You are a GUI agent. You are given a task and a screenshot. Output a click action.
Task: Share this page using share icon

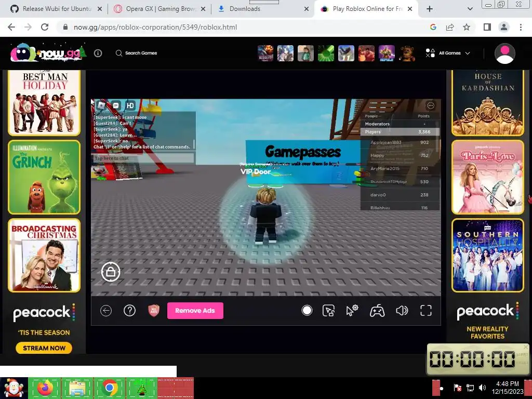point(450,27)
